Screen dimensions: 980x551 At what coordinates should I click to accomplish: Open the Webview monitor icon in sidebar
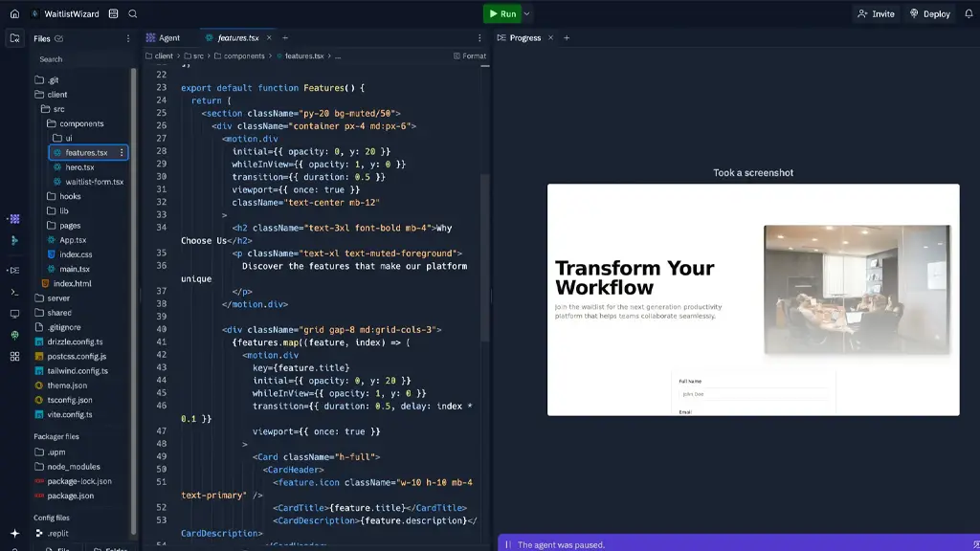pyautogui.click(x=14, y=314)
